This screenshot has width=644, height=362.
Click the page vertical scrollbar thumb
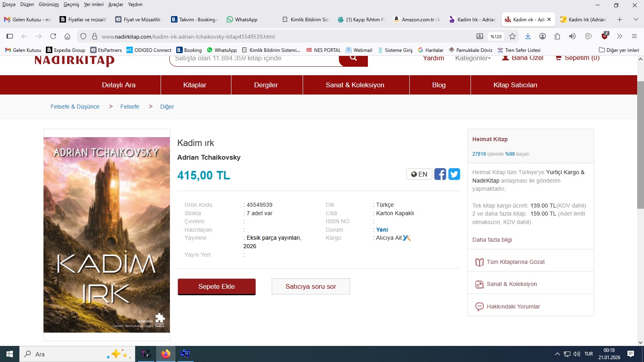[x=640, y=145]
